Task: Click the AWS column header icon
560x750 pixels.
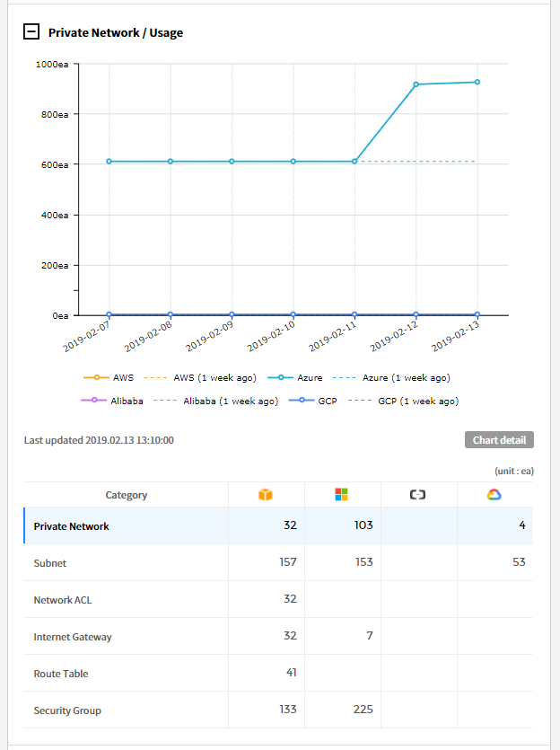Action: [265, 495]
